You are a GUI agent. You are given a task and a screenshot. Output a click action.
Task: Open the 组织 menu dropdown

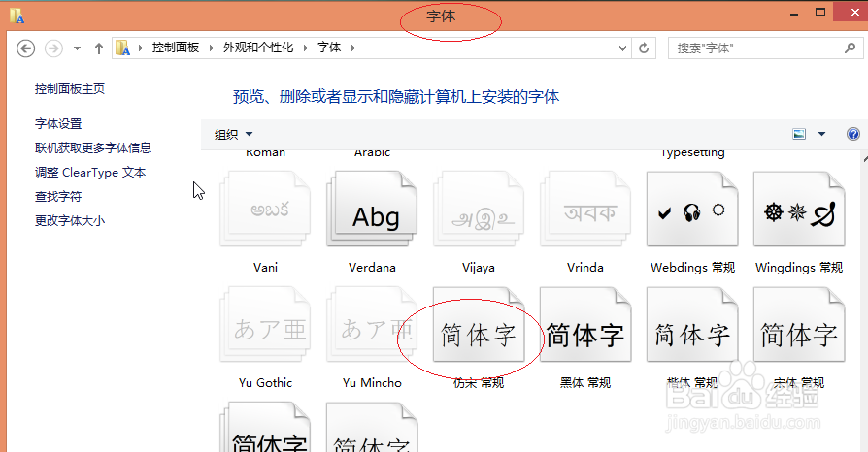(x=233, y=135)
